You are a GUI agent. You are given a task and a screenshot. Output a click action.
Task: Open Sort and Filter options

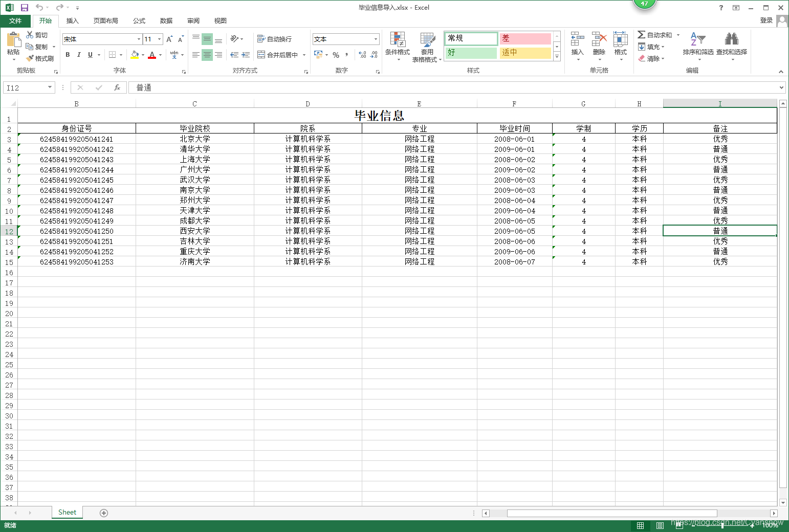pyautogui.click(x=698, y=46)
